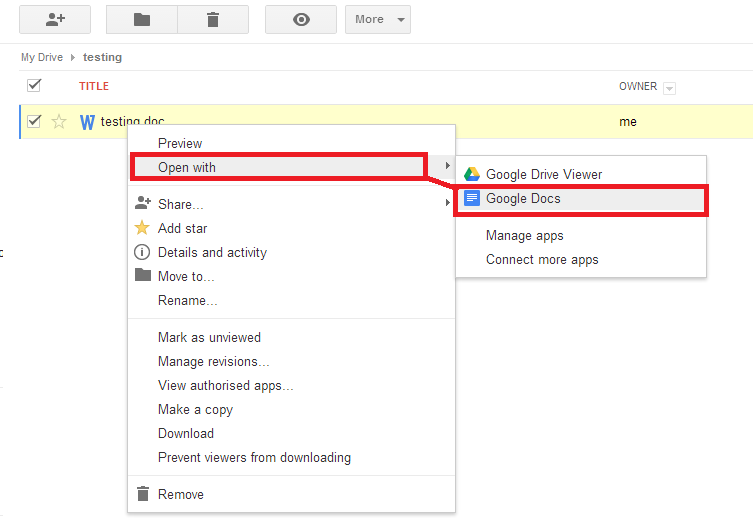The image size is (753, 518).
Task: Open the Owner column sort dropdown
Action: [669, 88]
